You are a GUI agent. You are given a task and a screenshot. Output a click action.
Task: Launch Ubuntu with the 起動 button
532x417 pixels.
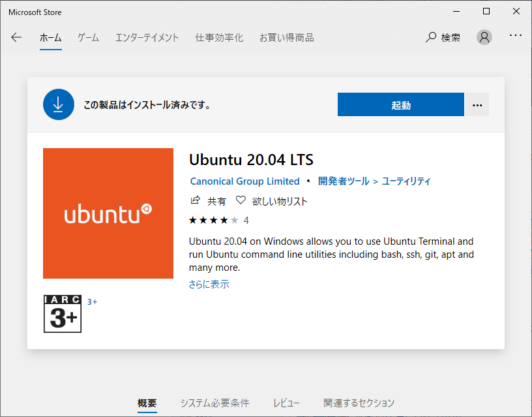pyautogui.click(x=401, y=104)
